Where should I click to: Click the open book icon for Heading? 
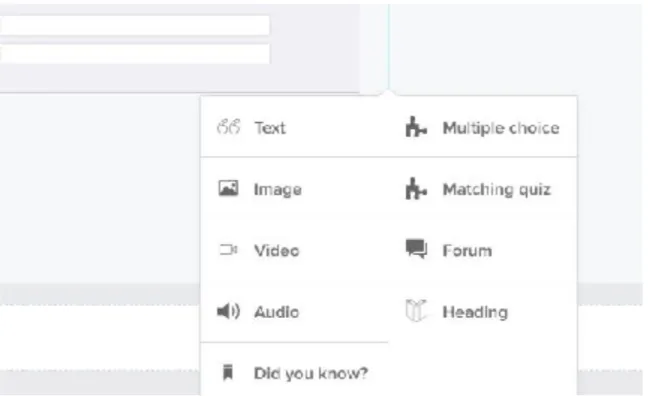point(416,310)
